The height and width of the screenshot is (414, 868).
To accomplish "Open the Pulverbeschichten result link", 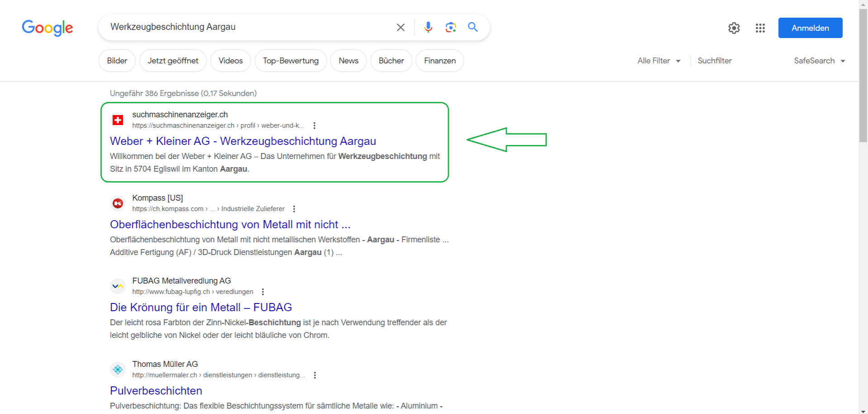I will (x=156, y=391).
